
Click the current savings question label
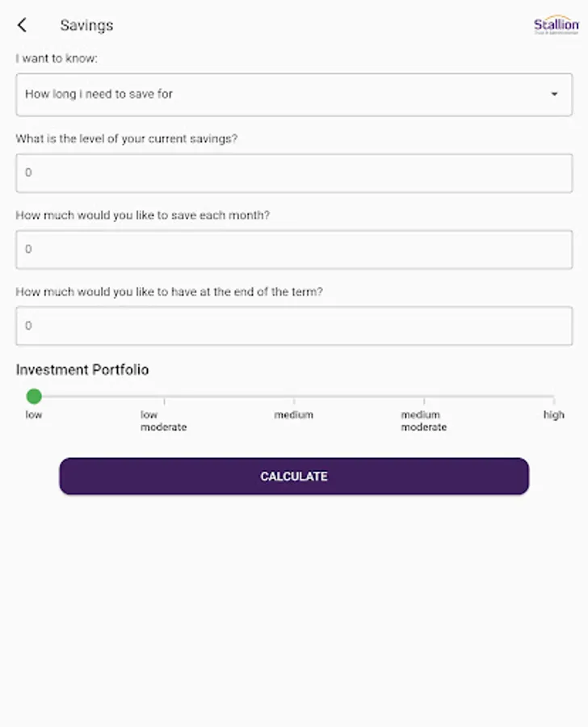point(127,138)
